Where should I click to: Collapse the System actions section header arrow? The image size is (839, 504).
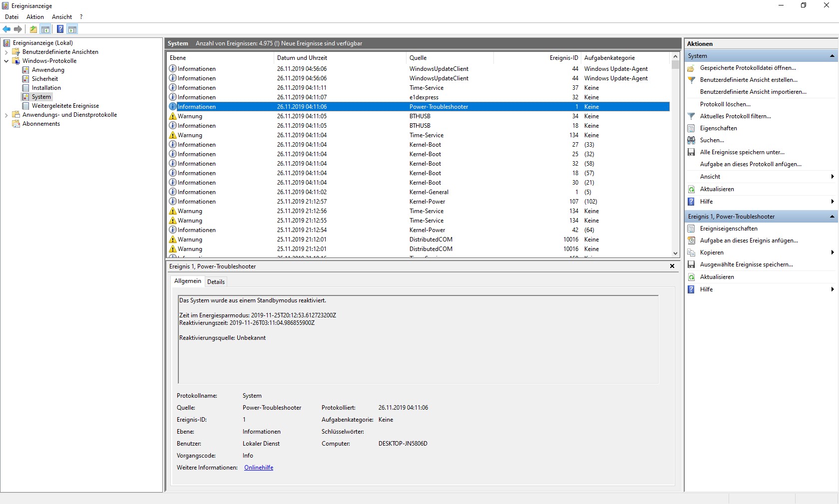pos(832,56)
